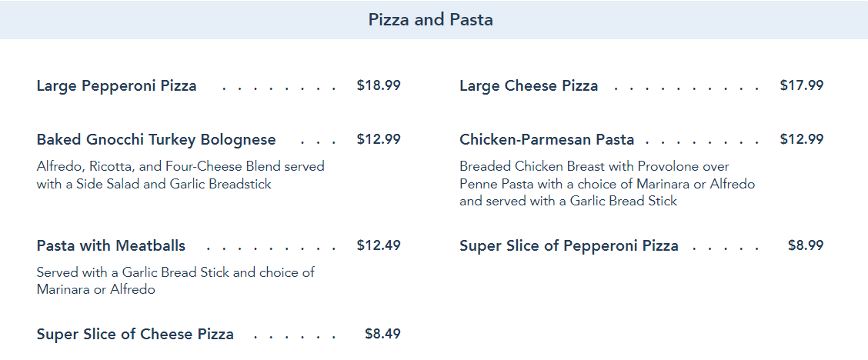Open the Chicken-Parmesan Pasta menu item
This screenshot has height=360, width=868.
(546, 139)
